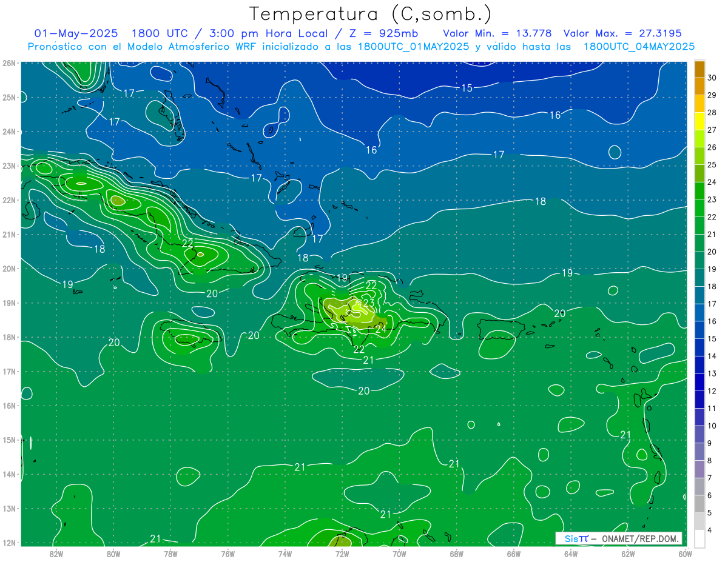Click the 15N latitude axis label
The height and width of the screenshot is (562, 728).
click(x=9, y=440)
